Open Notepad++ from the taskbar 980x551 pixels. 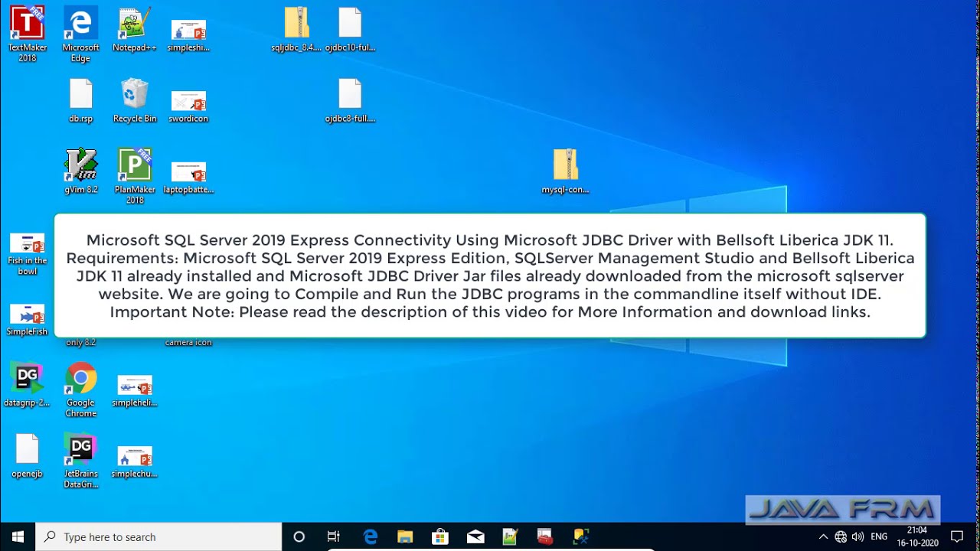(510, 536)
